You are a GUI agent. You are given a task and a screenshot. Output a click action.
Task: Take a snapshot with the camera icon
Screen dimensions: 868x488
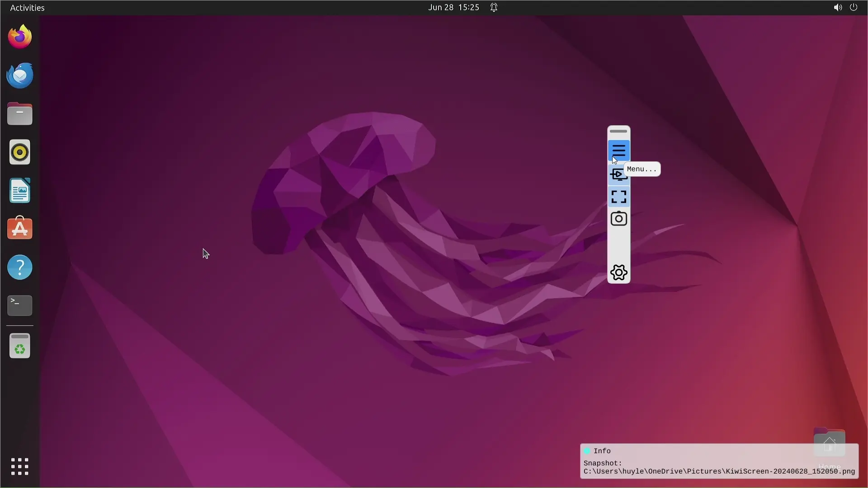coord(618,219)
